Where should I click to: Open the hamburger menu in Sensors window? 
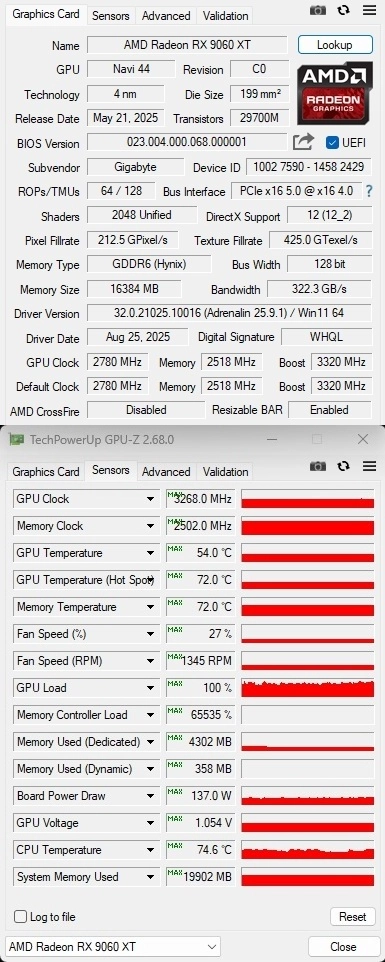pos(369,466)
